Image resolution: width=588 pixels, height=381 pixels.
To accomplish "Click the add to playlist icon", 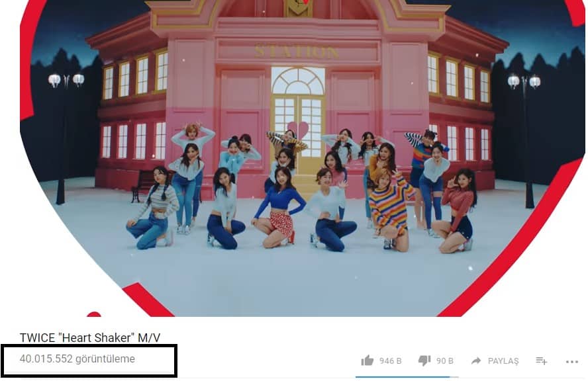I will (541, 360).
